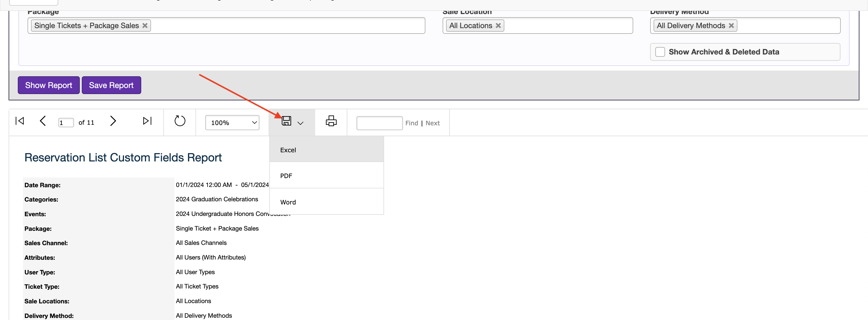This screenshot has width=868, height=320.
Task: Check Show Archived & Deleted Data
Action: [660, 52]
